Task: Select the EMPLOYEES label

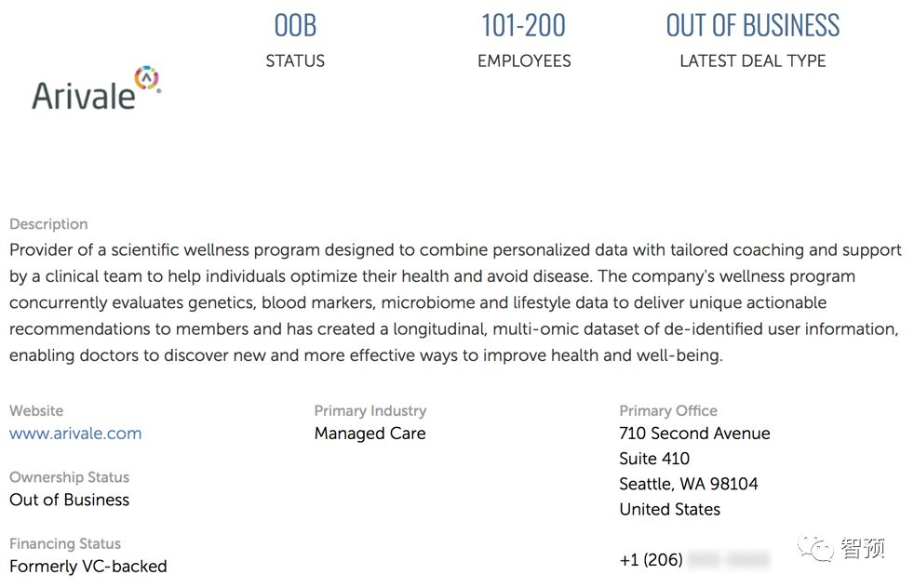Action: (x=524, y=60)
